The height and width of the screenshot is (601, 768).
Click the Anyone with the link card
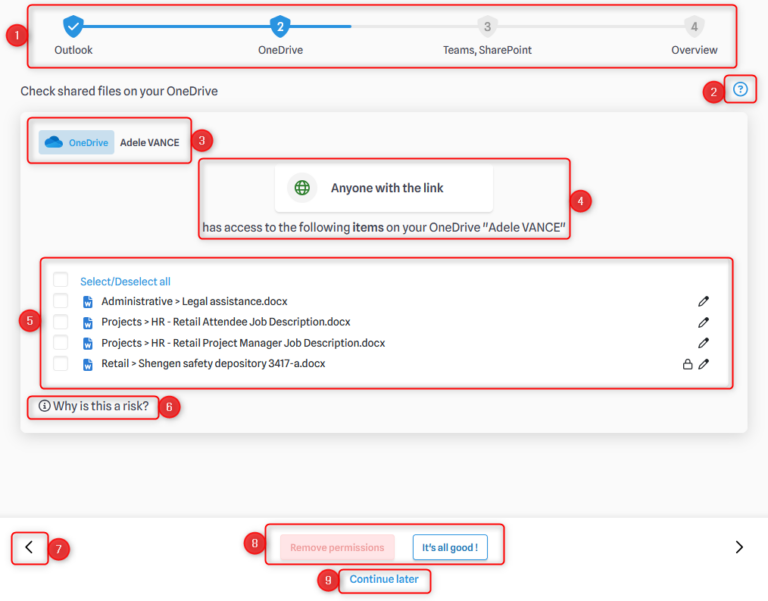(x=384, y=188)
